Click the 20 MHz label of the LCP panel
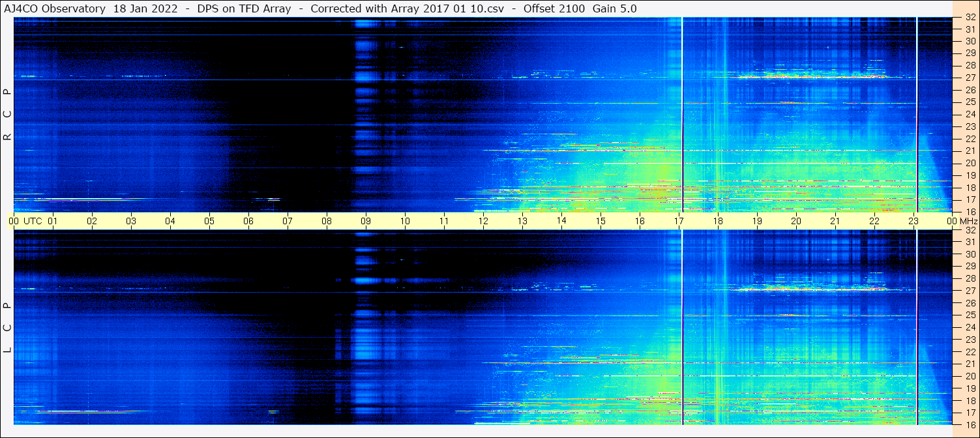Screen dimensions: 980x438 [970, 376]
